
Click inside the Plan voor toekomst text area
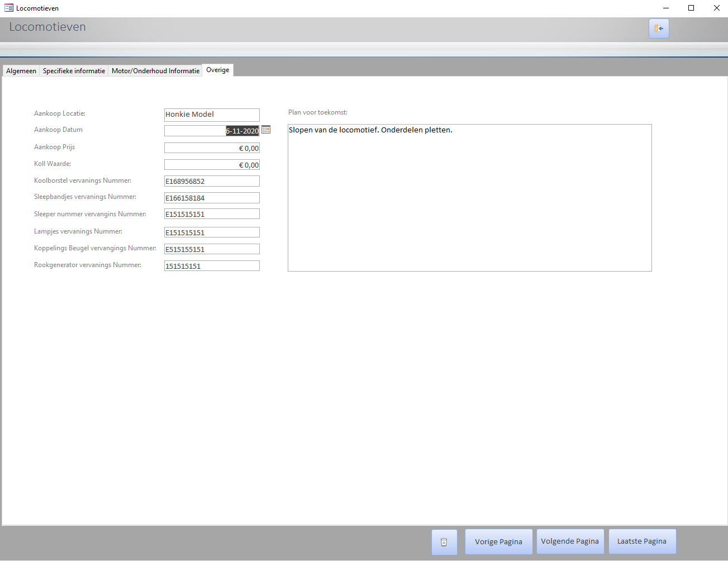(x=470, y=198)
